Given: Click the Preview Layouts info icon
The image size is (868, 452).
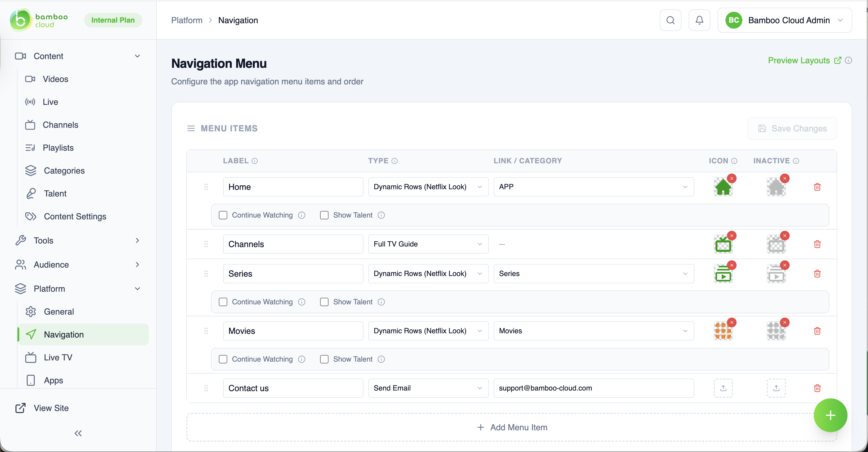Looking at the screenshot, I should (848, 61).
